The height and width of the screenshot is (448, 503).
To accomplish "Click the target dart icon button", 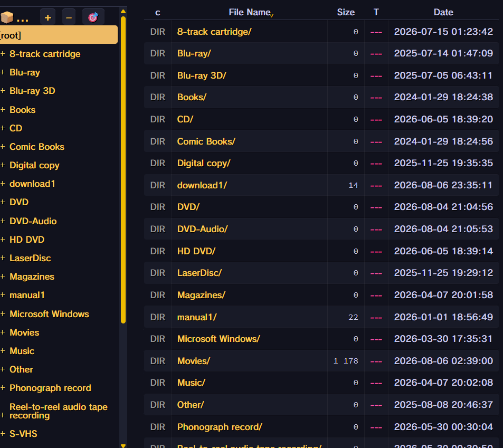I will (93, 17).
